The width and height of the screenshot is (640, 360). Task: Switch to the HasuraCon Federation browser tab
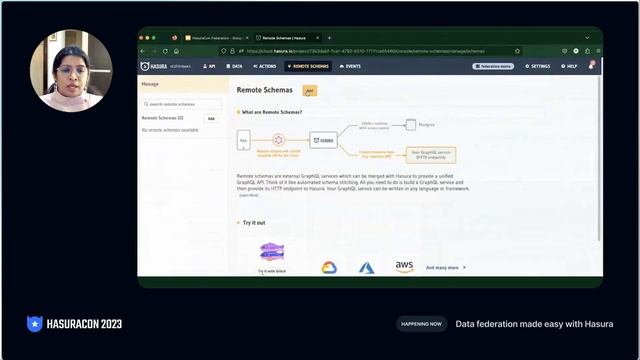click(x=217, y=38)
